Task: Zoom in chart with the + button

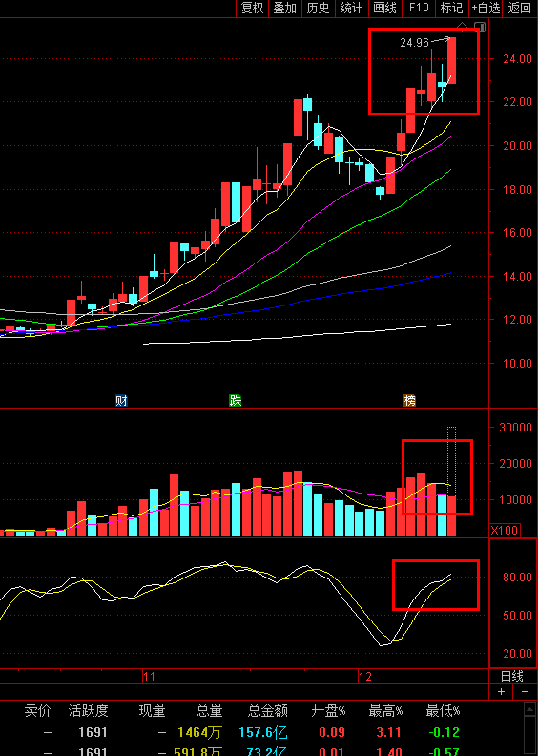Action: (502, 692)
